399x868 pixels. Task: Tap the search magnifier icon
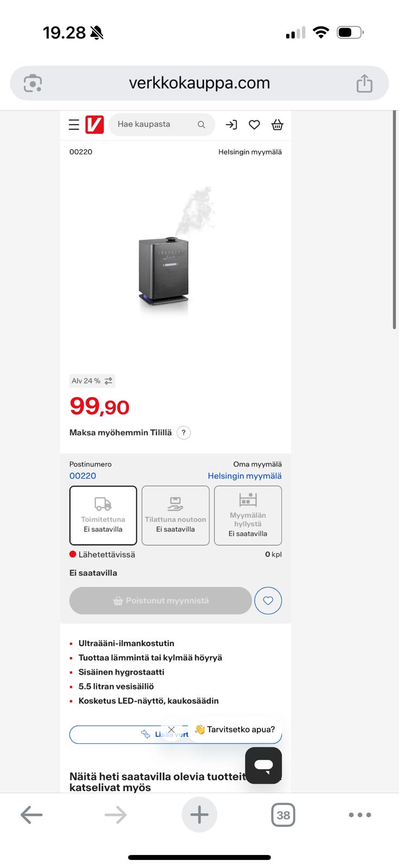(x=201, y=125)
